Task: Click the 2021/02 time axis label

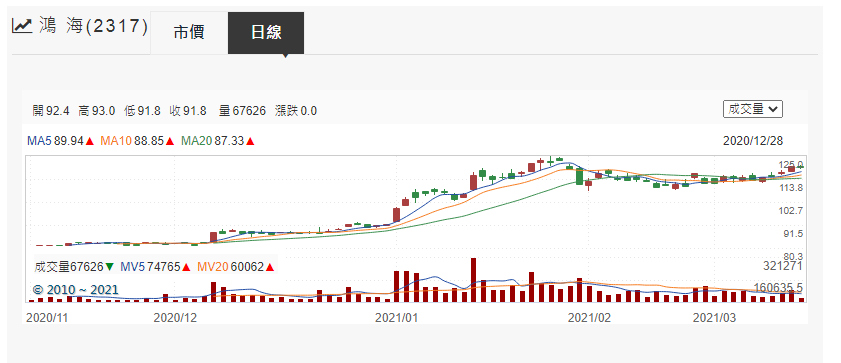Action: (x=589, y=317)
